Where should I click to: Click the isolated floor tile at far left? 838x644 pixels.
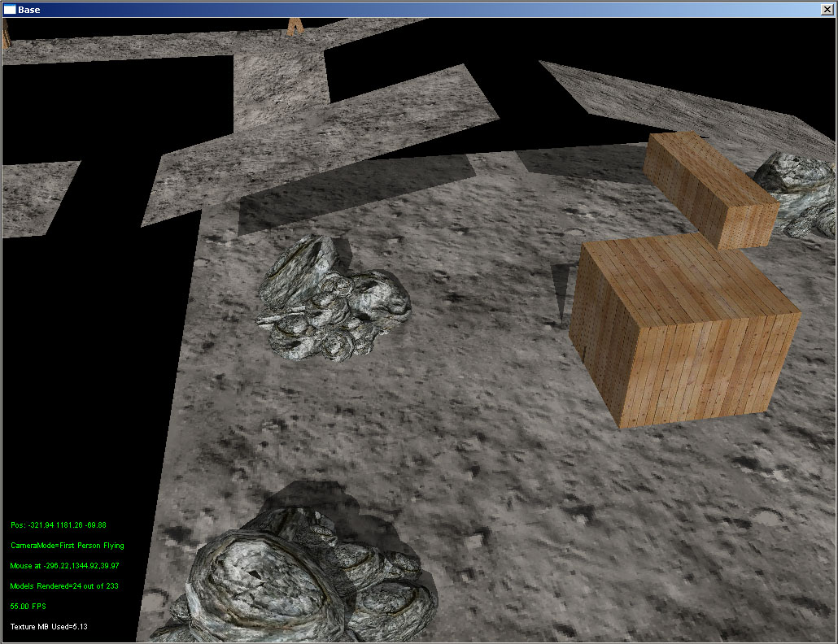[37, 195]
